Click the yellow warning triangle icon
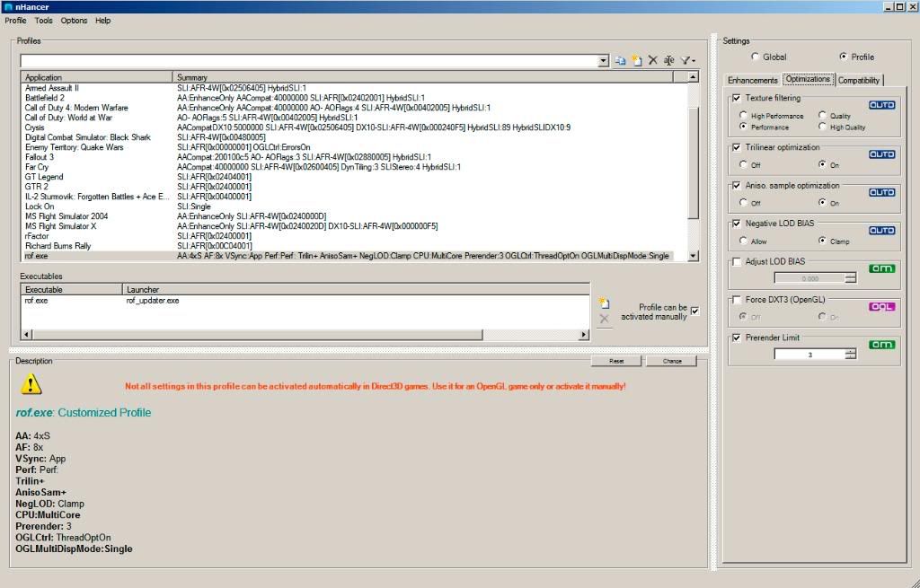 pyautogui.click(x=31, y=384)
